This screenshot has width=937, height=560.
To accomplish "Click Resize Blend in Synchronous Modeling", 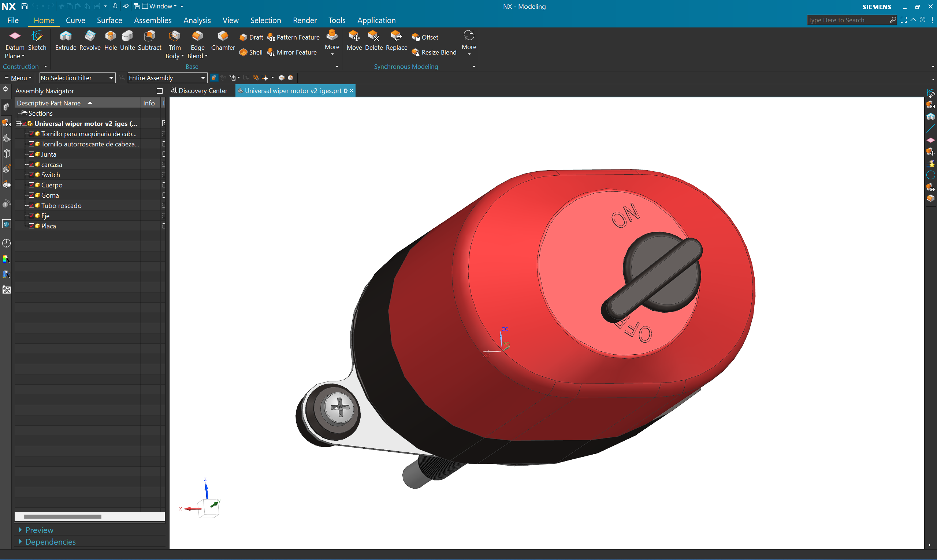I will [x=434, y=52].
